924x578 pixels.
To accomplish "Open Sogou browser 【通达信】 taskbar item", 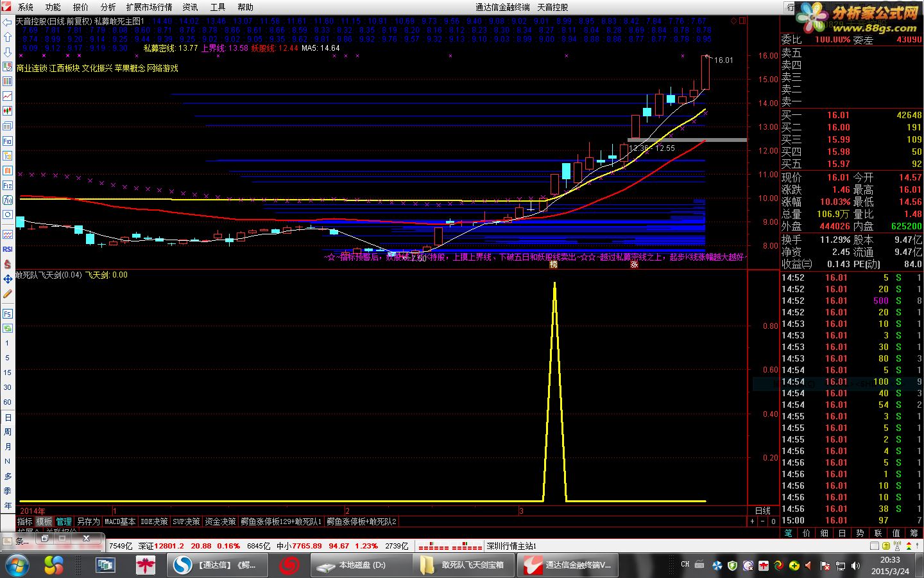I will coord(216,565).
